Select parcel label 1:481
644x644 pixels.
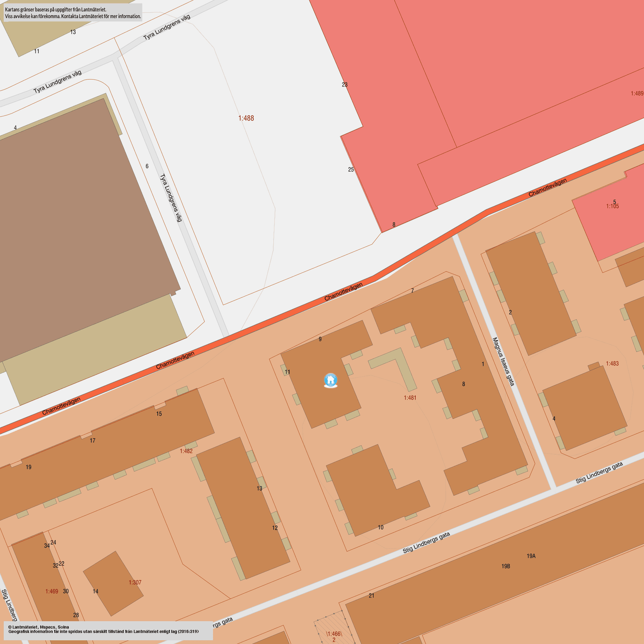[410, 398]
